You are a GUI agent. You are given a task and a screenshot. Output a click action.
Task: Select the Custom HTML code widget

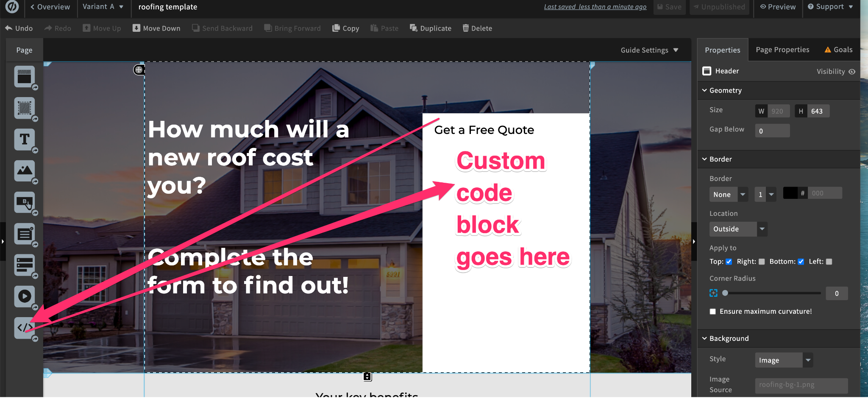(24, 328)
